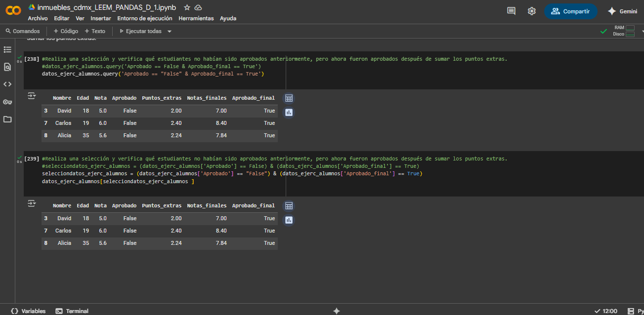Open the Editar menu

coord(62,18)
